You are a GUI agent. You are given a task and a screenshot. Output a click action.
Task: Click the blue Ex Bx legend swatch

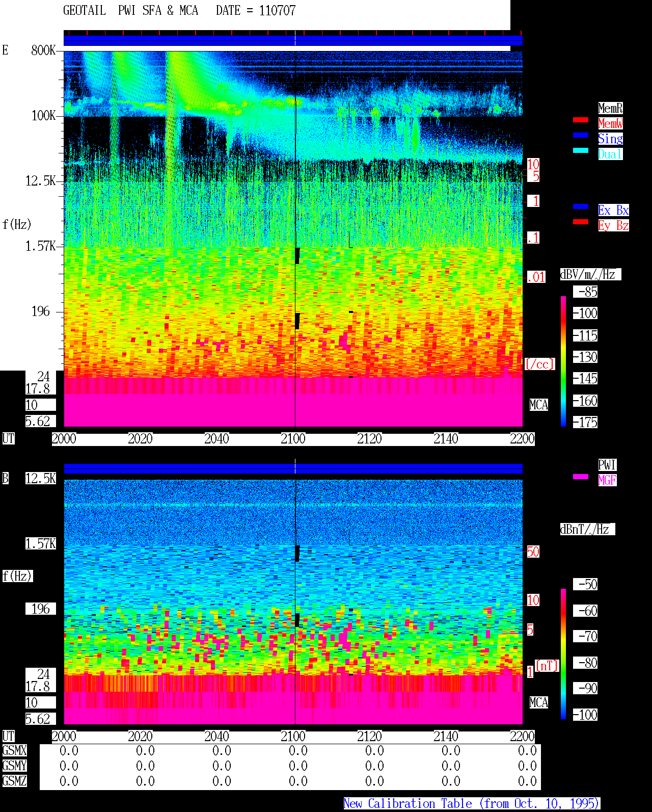coord(581,206)
